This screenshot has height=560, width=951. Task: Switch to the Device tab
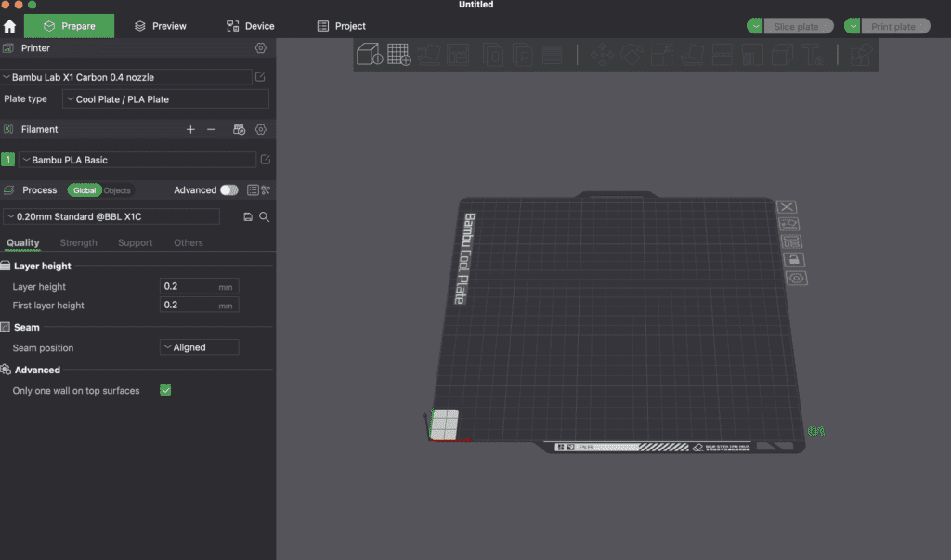point(251,26)
